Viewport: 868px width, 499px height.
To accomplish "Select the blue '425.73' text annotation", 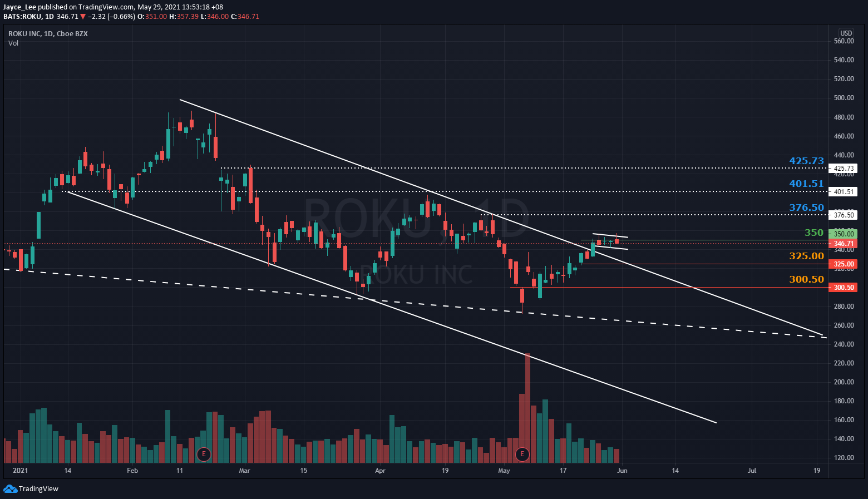I will 806,161.
